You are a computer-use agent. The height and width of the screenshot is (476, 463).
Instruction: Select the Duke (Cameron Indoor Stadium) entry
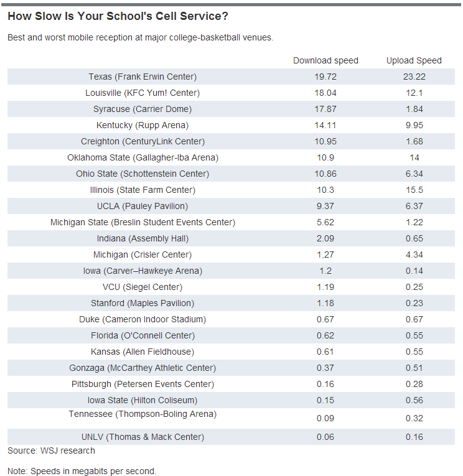click(143, 319)
